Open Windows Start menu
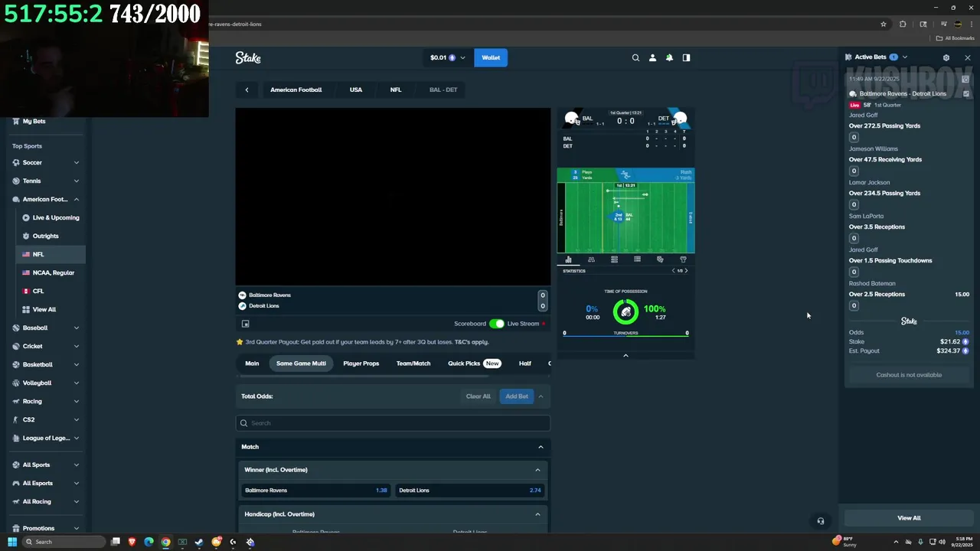This screenshot has width=980, height=551. click(x=12, y=542)
